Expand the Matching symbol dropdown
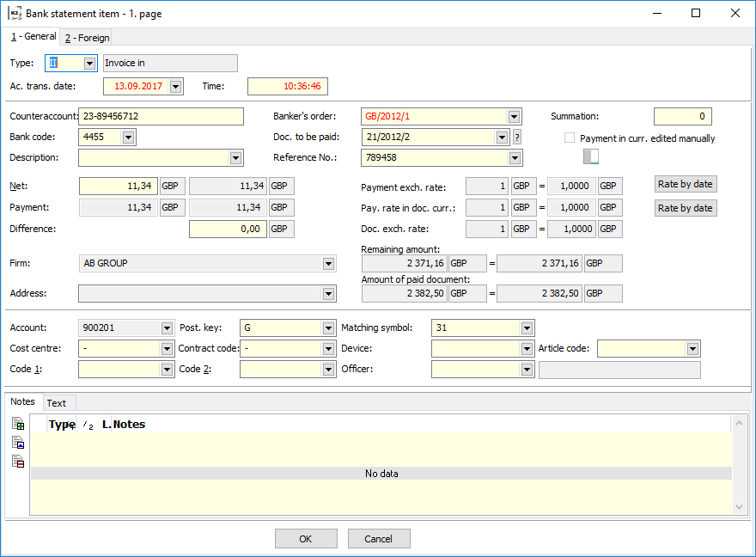Image resolution: width=756 pixels, height=557 pixels. (x=527, y=327)
